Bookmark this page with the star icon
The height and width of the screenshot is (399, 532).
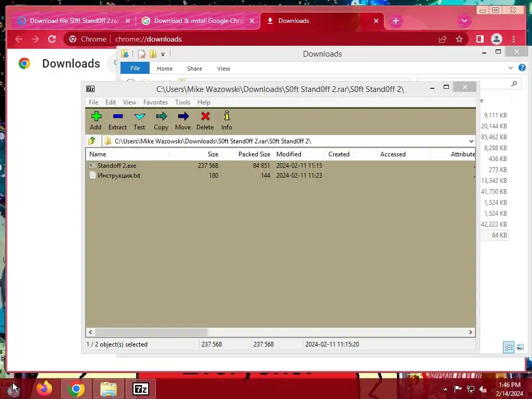coord(459,39)
